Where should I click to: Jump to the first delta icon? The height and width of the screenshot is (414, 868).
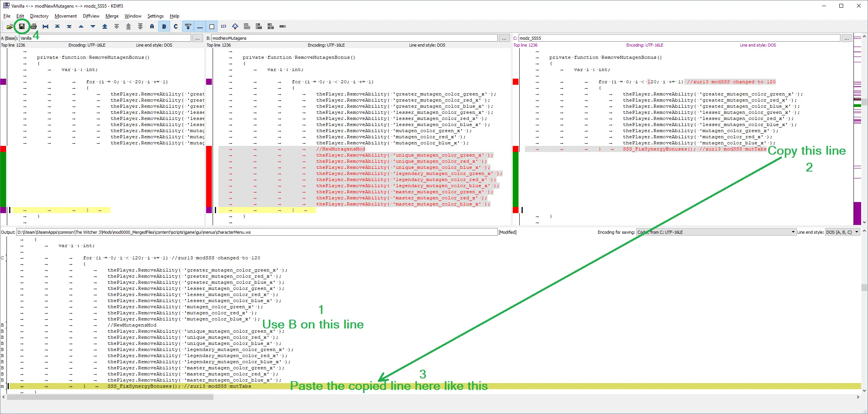click(x=57, y=26)
